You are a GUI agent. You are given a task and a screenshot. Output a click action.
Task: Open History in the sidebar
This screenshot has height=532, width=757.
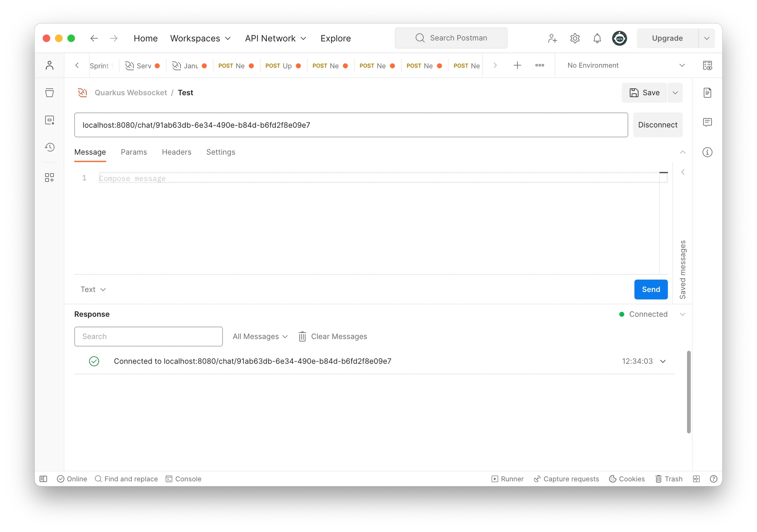pyautogui.click(x=50, y=147)
